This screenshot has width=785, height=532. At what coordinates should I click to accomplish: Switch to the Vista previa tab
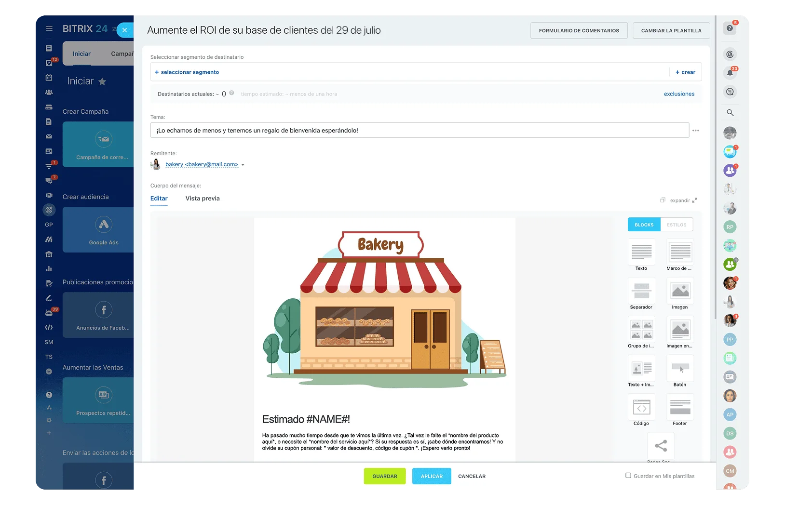[203, 199]
